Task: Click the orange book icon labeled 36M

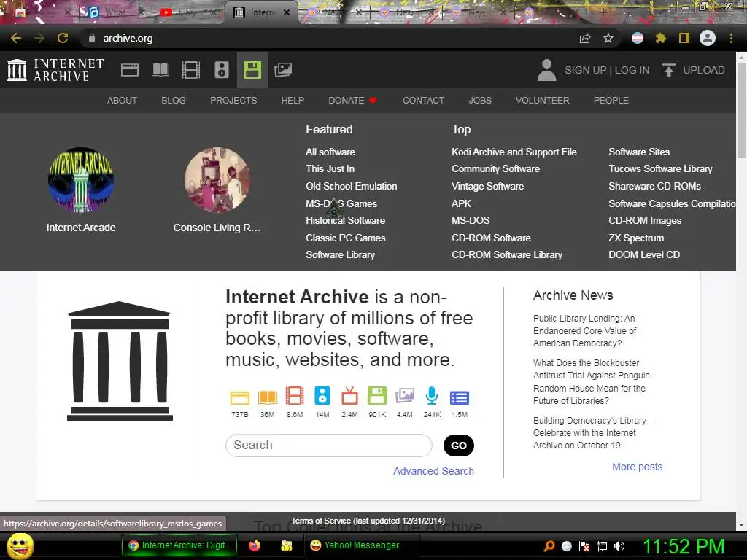Action: [x=267, y=397]
